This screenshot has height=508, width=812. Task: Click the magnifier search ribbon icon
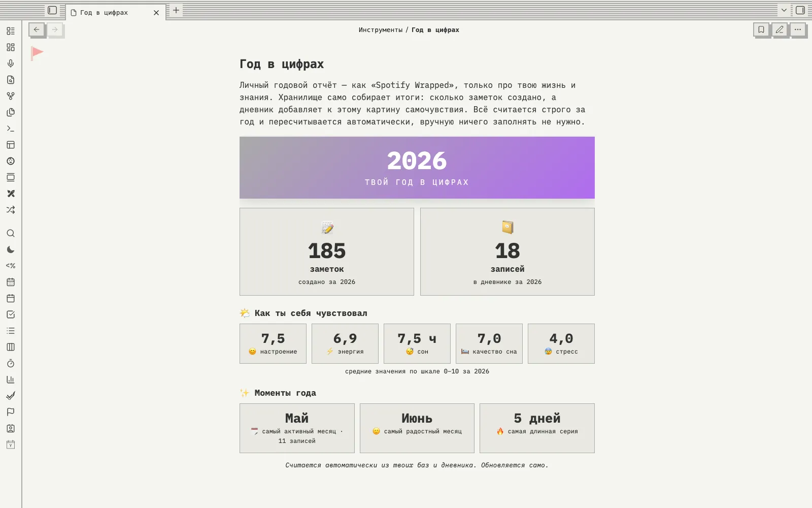pos(11,233)
